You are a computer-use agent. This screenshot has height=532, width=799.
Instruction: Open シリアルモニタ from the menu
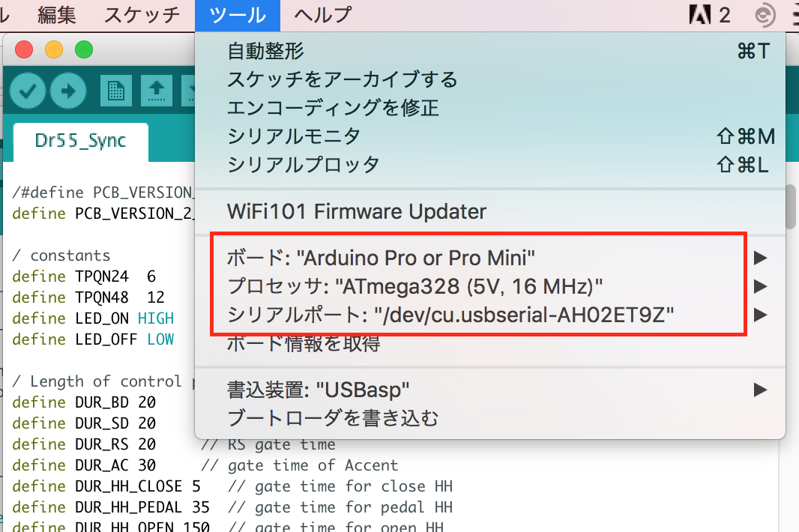[489, 136]
